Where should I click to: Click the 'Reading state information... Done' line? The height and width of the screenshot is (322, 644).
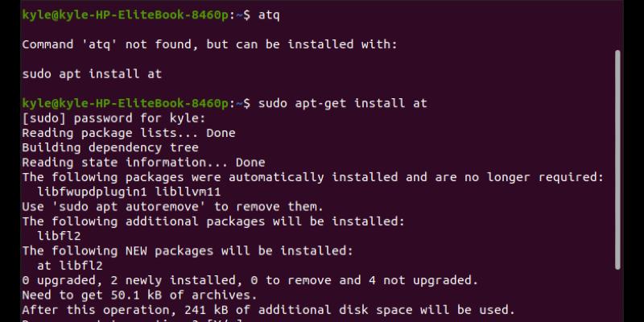pos(144,163)
